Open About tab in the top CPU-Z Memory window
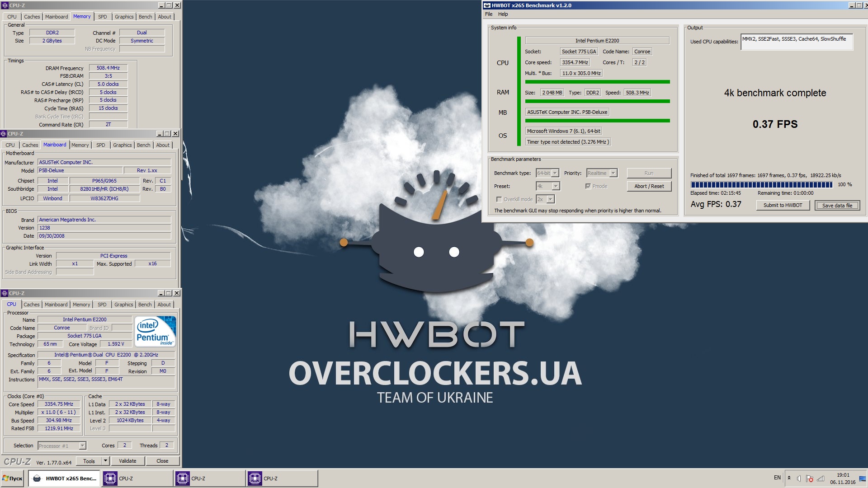The height and width of the screenshot is (488, 868). coord(165,17)
